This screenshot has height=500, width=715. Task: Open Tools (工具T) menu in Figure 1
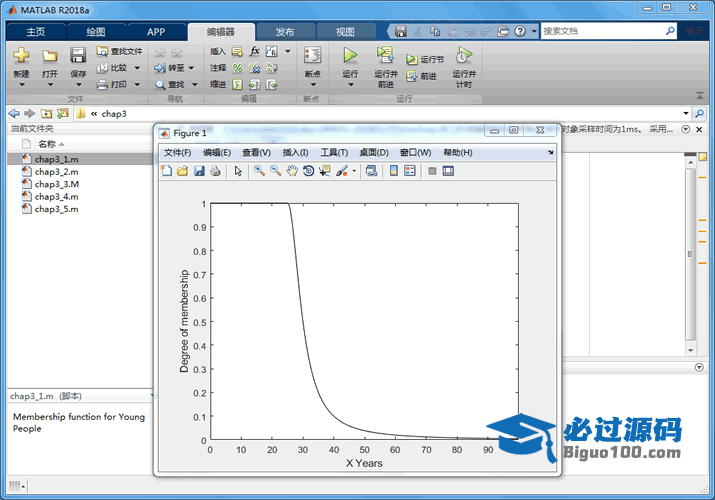tap(334, 152)
